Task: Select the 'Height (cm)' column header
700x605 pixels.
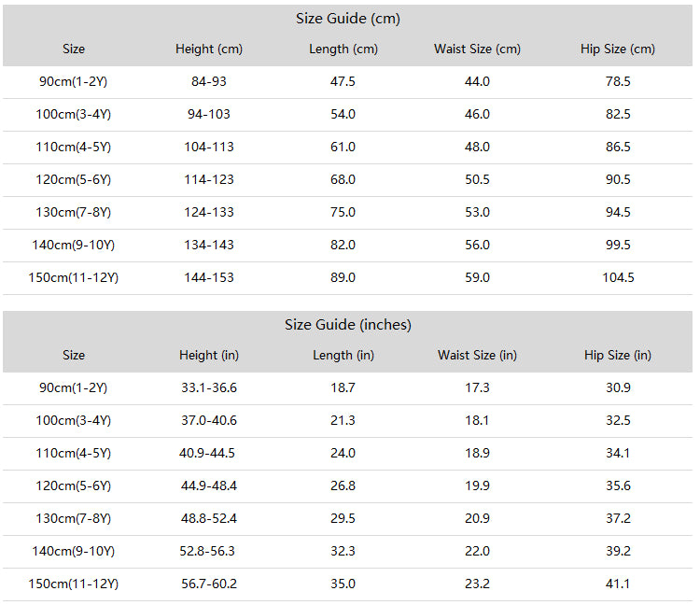Action: point(209,49)
